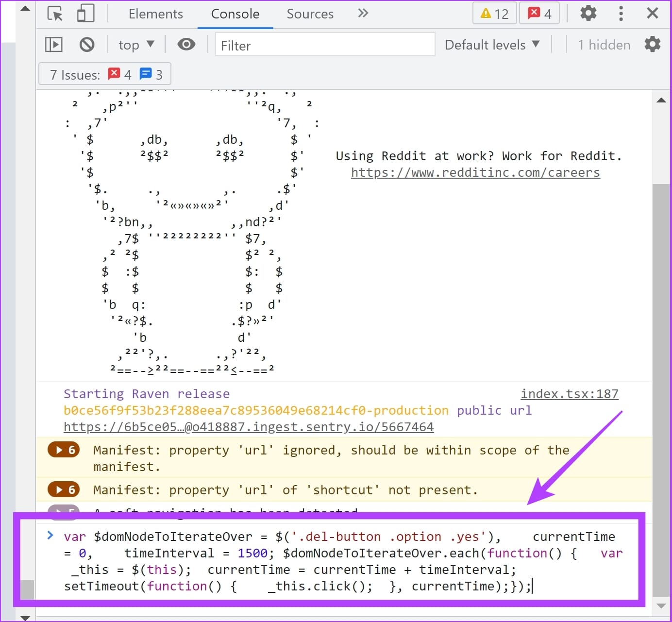Close the DevTools panel
This screenshot has height=622, width=672.
653,13
